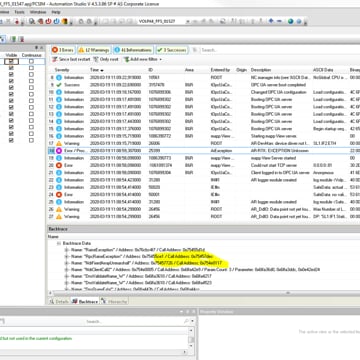360x360 pixels.
Task: Expand the "RaiseException" backtrace entry
Action: coord(67,250)
